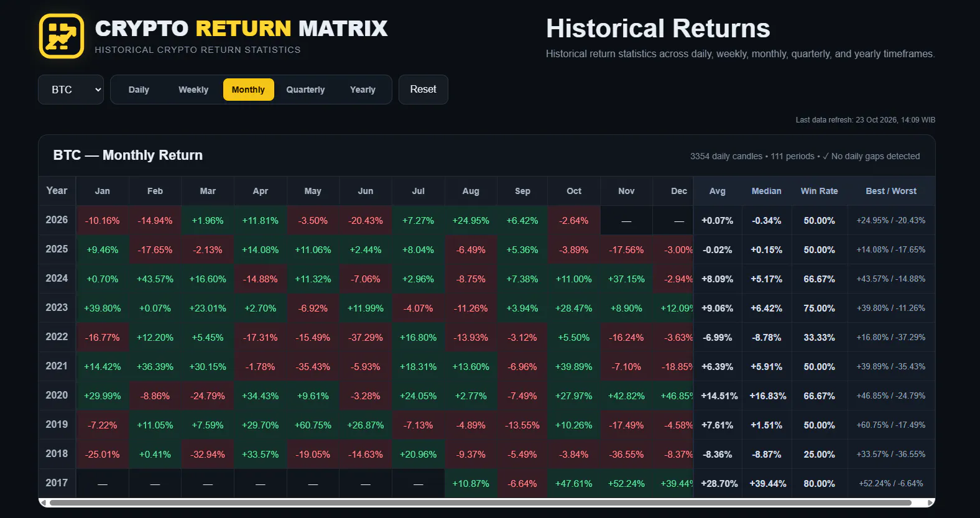
Task: Click the Jun column header
Action: (x=366, y=191)
